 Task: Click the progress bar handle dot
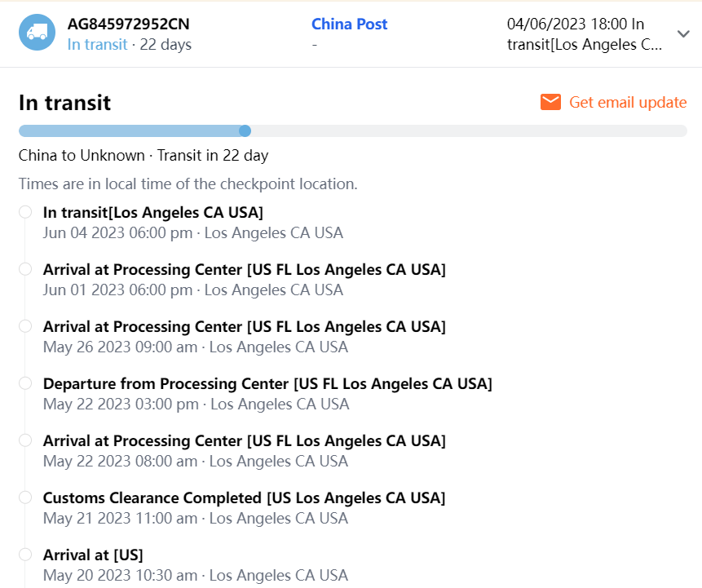click(245, 130)
